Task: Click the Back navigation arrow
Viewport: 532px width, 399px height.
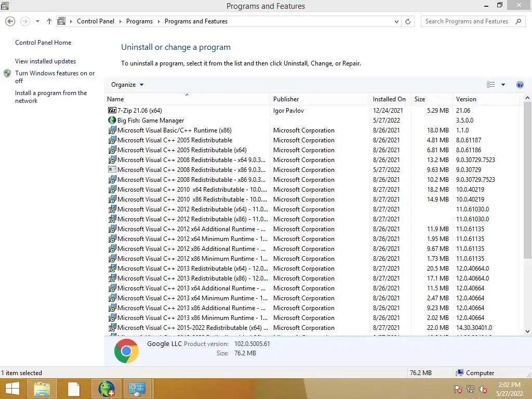Action: coord(10,21)
